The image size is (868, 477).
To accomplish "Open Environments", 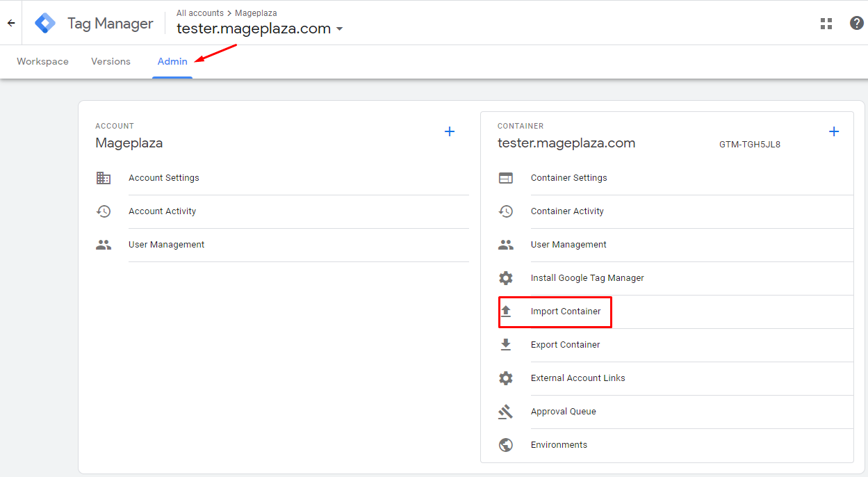I will (559, 445).
